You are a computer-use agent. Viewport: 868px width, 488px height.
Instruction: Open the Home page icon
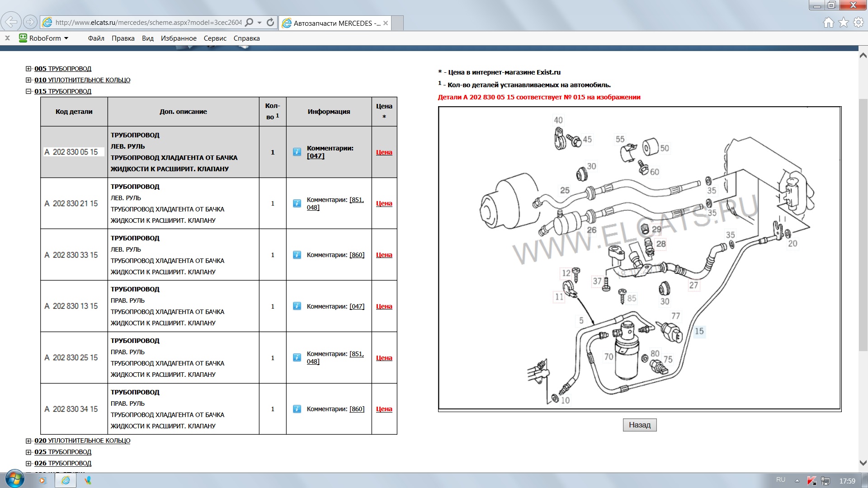[x=828, y=22]
